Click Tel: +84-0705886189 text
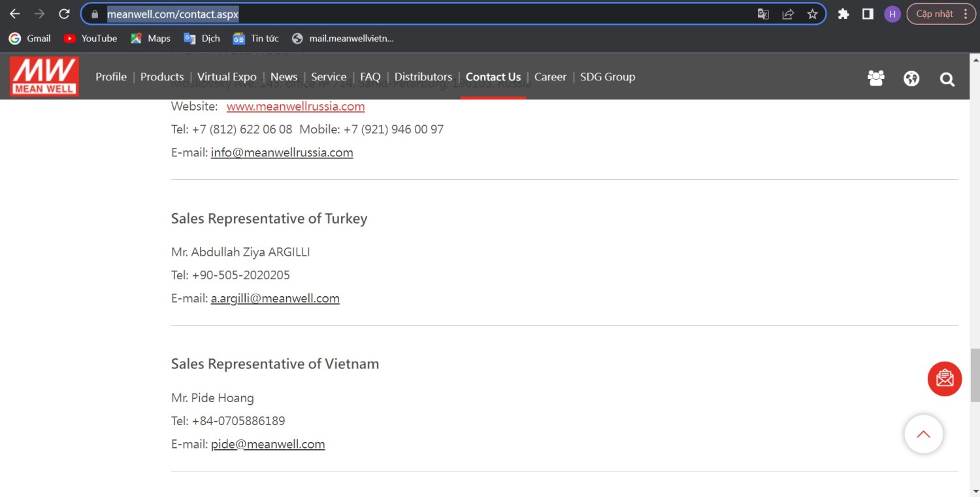 click(228, 420)
